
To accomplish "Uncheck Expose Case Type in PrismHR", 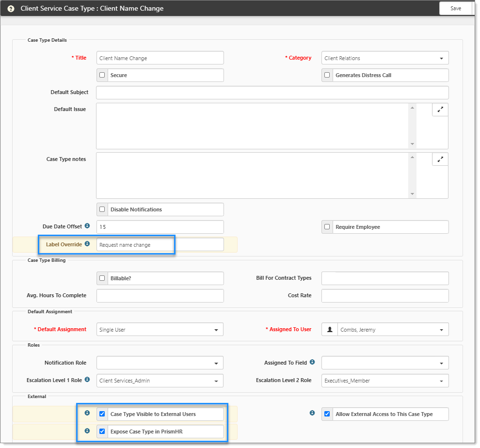I will pos(102,432).
